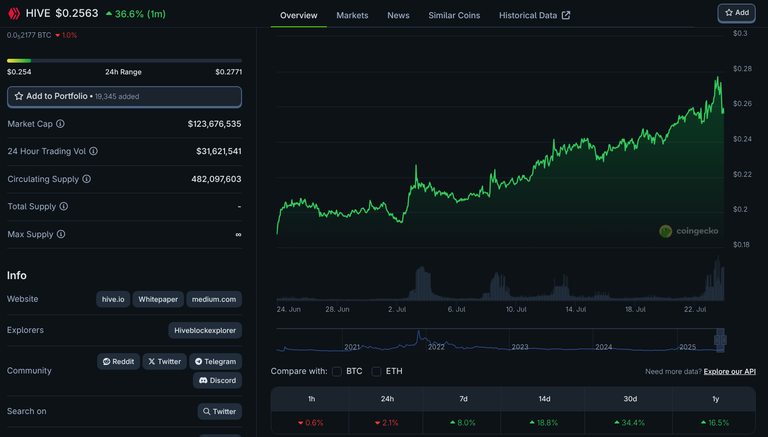768x437 pixels.
Task: Open the Whitepaper link
Action: pyautogui.click(x=158, y=299)
